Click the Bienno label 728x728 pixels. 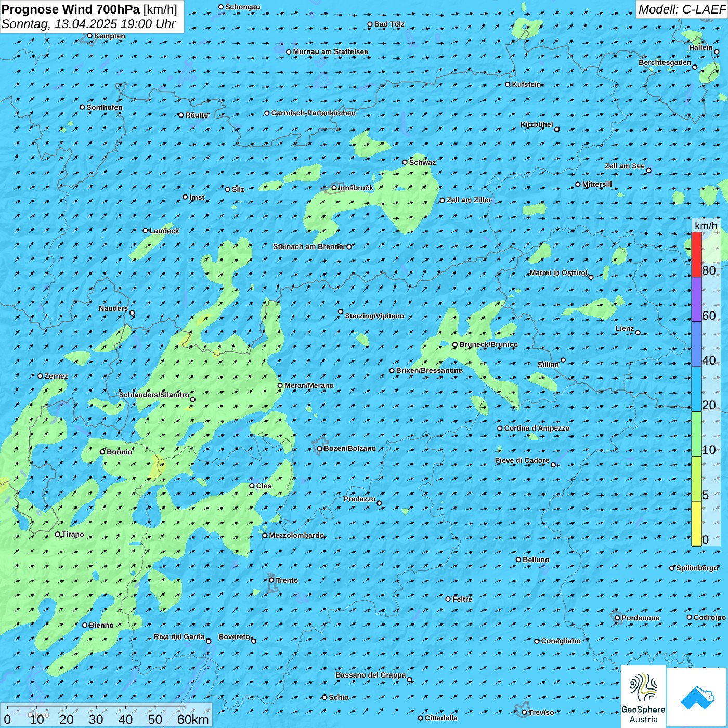pyautogui.click(x=101, y=625)
